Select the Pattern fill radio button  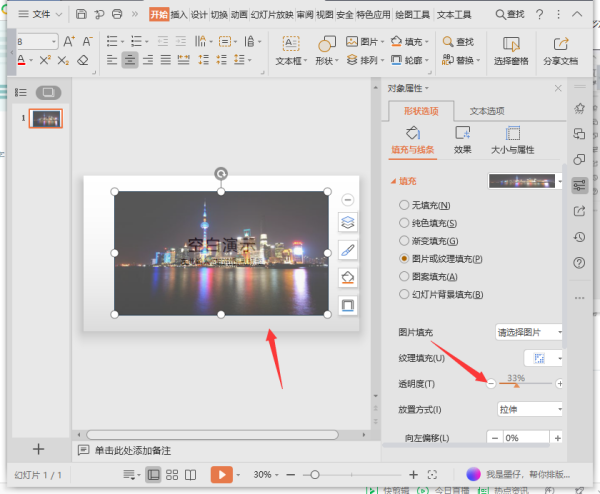pos(404,276)
